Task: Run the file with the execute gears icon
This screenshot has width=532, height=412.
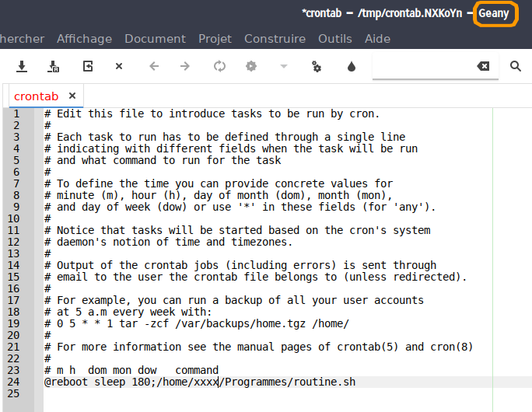Action: pyautogui.click(x=317, y=67)
